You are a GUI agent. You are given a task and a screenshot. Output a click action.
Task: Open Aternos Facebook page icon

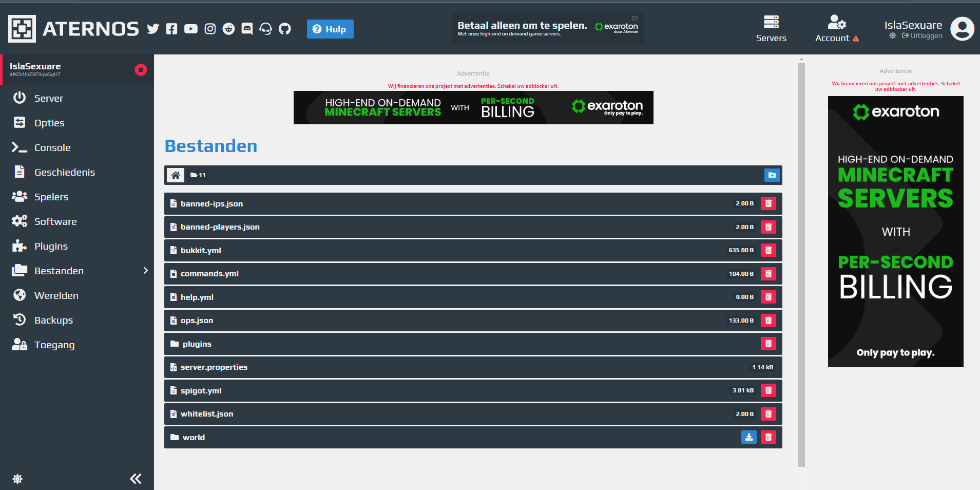(171, 29)
